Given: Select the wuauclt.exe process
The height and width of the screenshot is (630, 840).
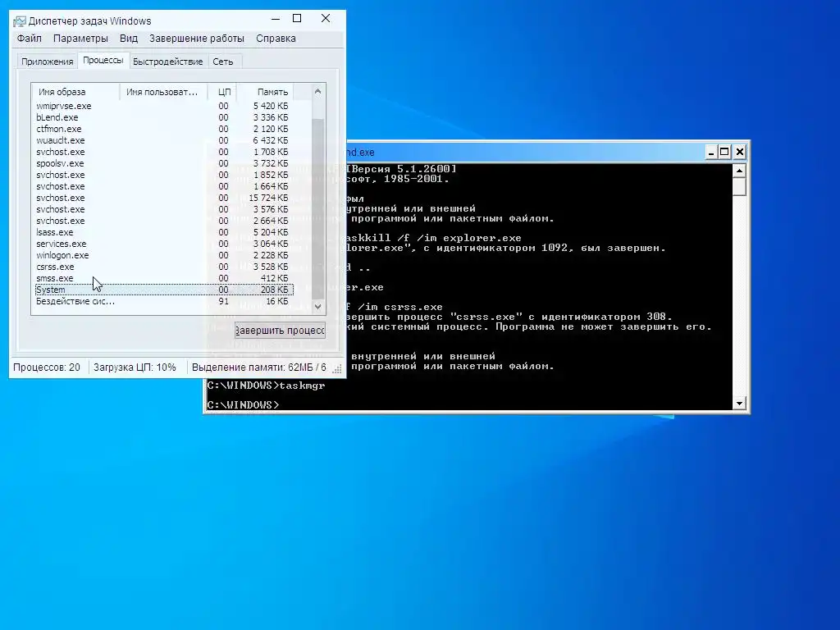Looking at the screenshot, I should click(x=162, y=140).
